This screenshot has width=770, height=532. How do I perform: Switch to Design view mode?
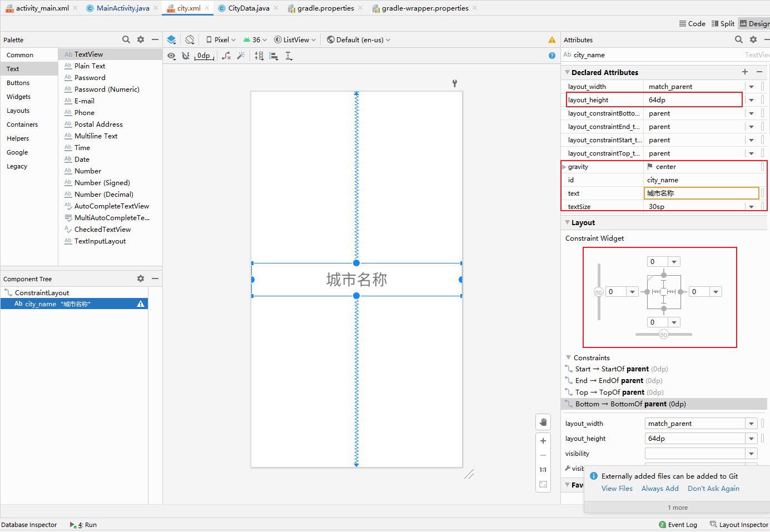(x=754, y=23)
